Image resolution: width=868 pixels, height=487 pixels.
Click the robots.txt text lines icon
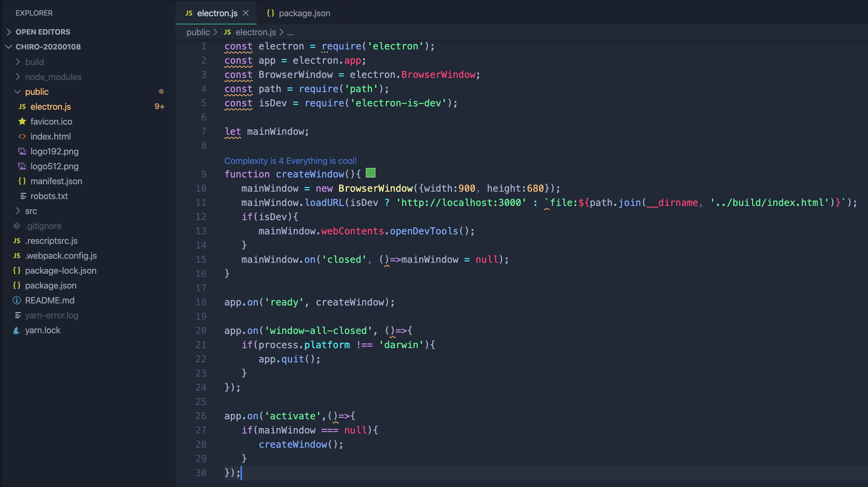pyautogui.click(x=23, y=196)
